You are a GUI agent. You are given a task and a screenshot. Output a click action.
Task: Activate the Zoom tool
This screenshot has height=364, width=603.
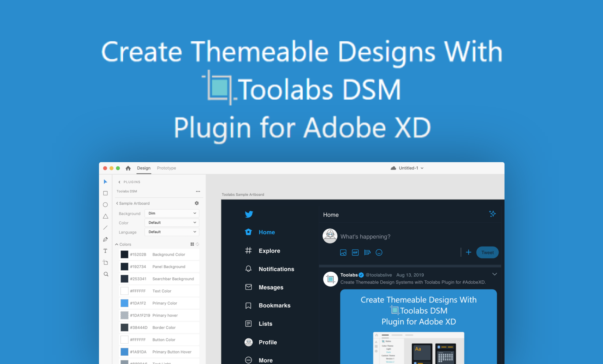pyautogui.click(x=106, y=274)
